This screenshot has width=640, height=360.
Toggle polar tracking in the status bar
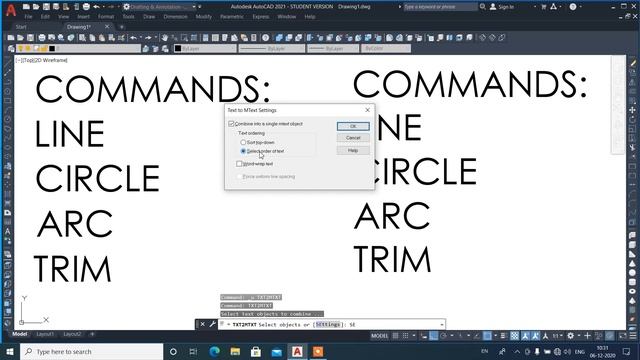443,336
